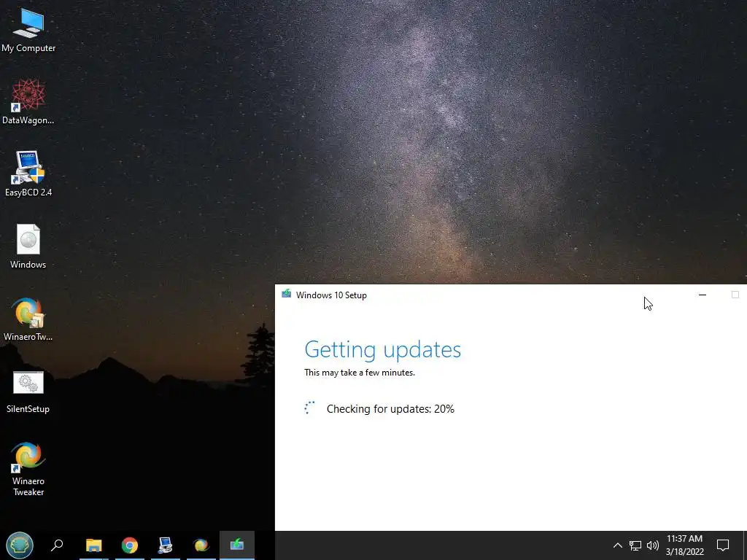Open the network status tray icon
The height and width of the screenshot is (560, 747).
pyautogui.click(x=635, y=545)
